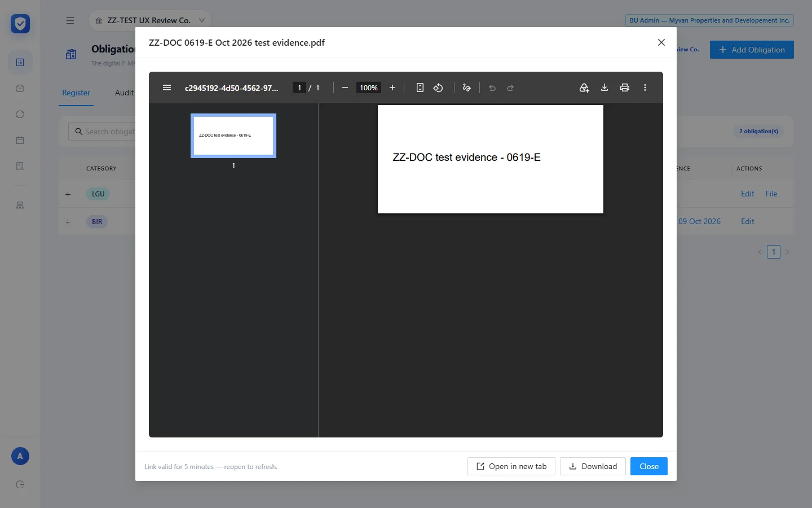Viewport: 812px width, 508px height.
Task: Download PDF from viewer toolbar icon
Action: 604,87
